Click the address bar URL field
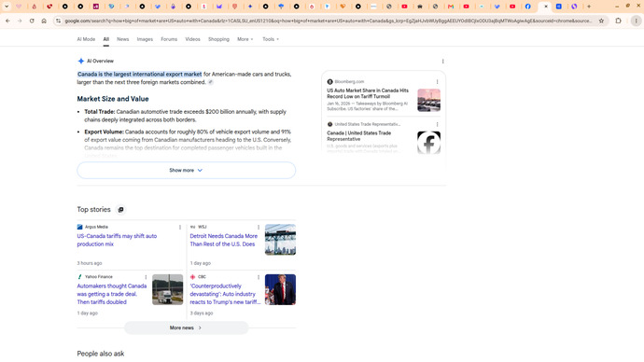 click(328, 21)
